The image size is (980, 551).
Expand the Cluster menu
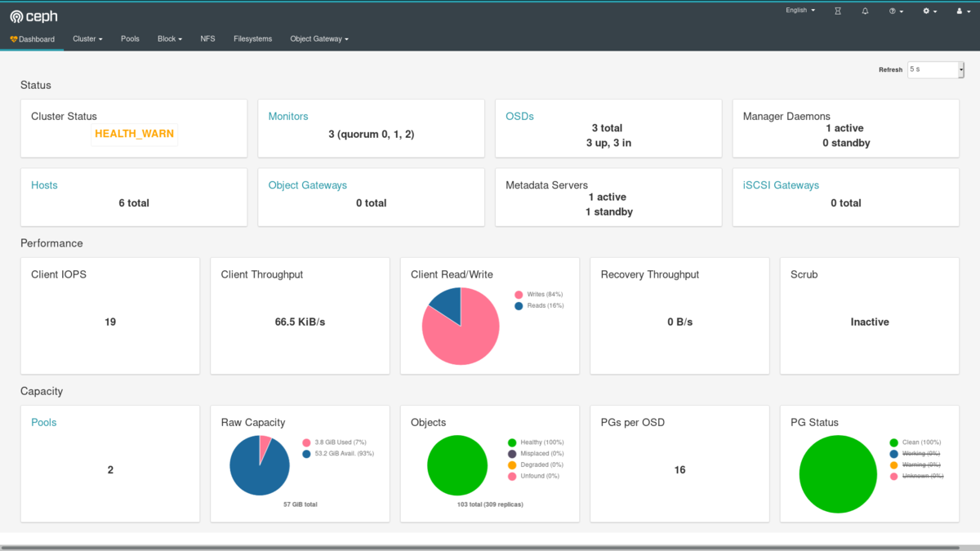[x=87, y=39]
